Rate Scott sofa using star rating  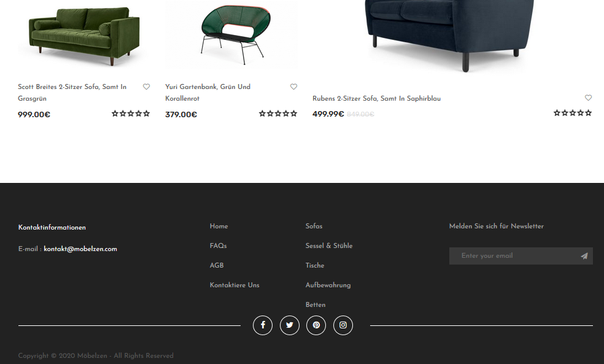coord(131,114)
